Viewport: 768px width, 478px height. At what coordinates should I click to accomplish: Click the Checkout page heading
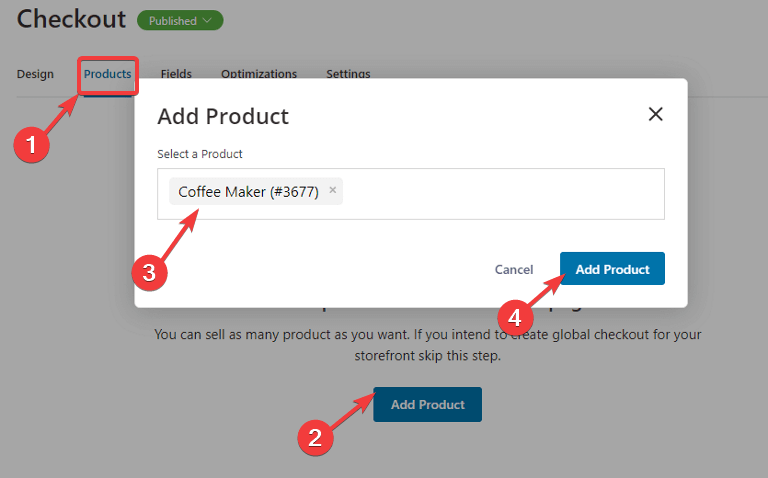click(72, 19)
